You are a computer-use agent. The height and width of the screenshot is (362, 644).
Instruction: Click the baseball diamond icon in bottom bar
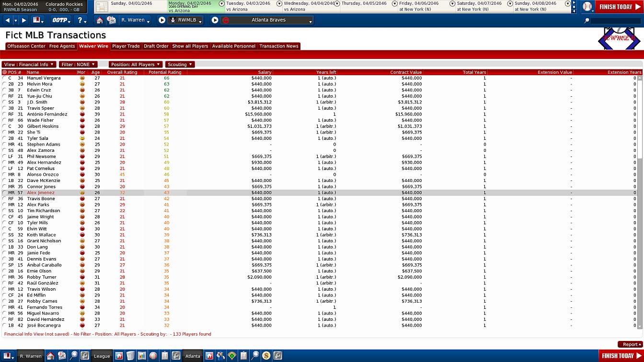(232, 356)
